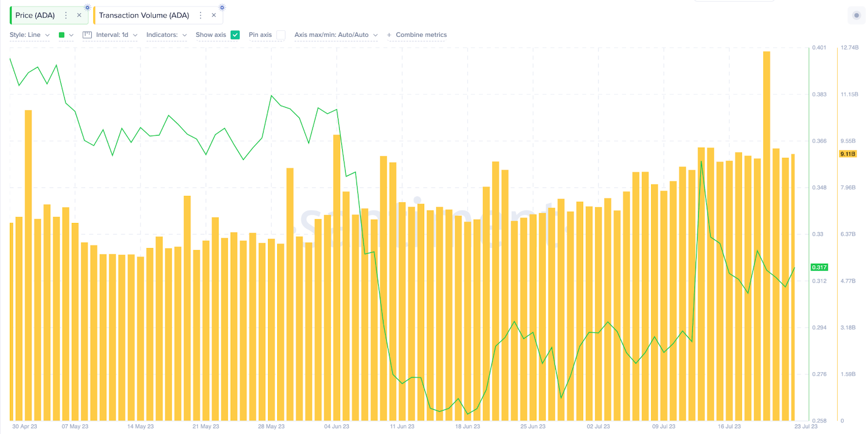
Task: Click the 12.74B volume axis label
Action: (850, 48)
